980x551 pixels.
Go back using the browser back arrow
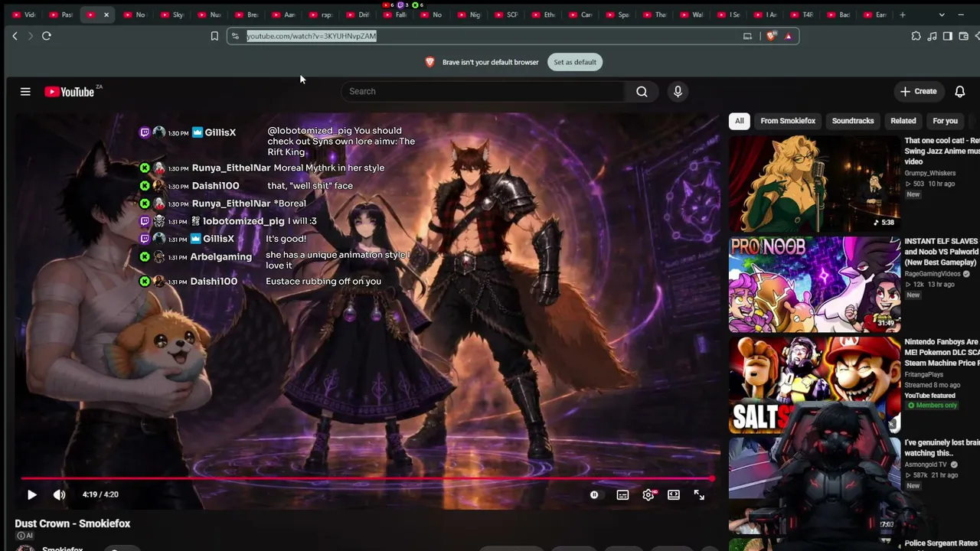tap(15, 36)
